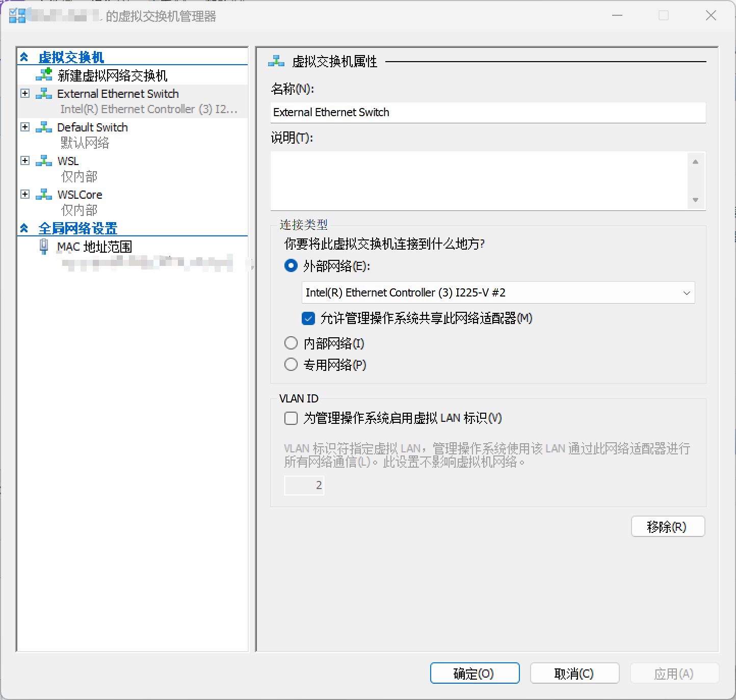Select the Default Switch icon in sidebar
Screen dimensions: 736x700
(x=44, y=126)
